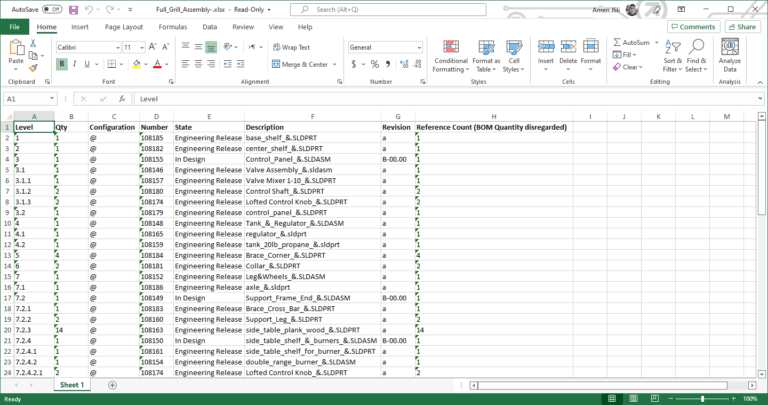The height and width of the screenshot is (405, 768).
Task: Toggle Bold formatting
Action: tap(62, 64)
